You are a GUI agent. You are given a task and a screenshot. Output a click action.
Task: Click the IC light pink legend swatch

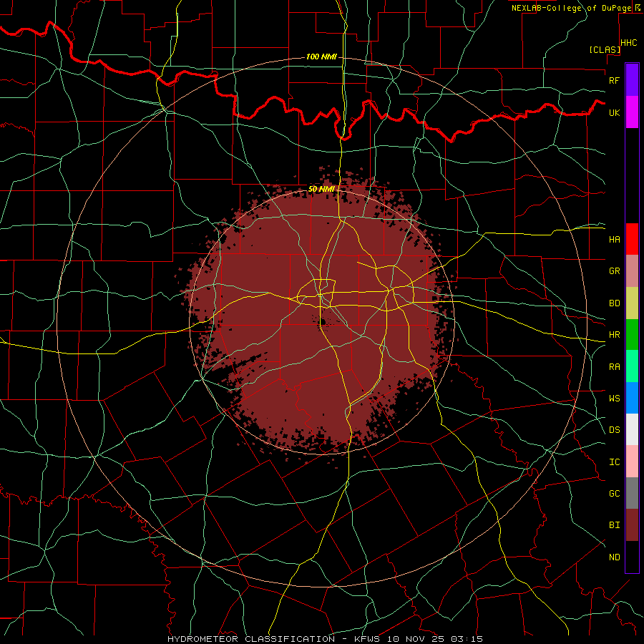click(x=632, y=462)
